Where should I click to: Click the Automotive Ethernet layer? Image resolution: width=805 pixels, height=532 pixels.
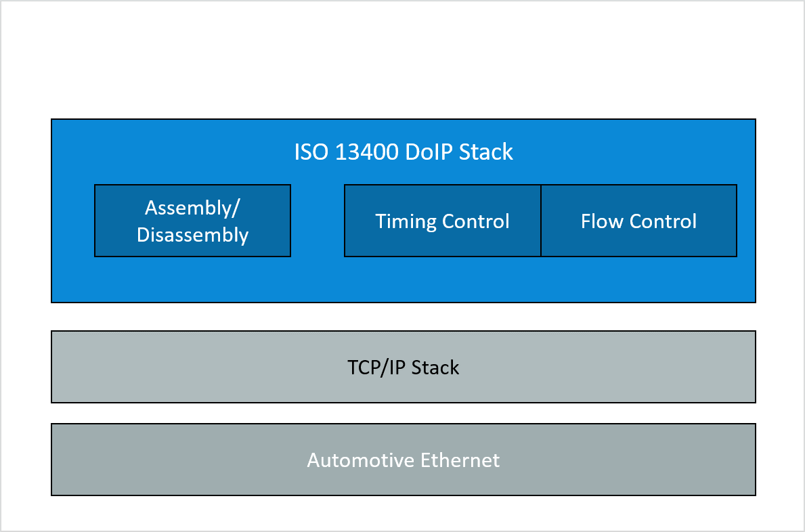404,460
